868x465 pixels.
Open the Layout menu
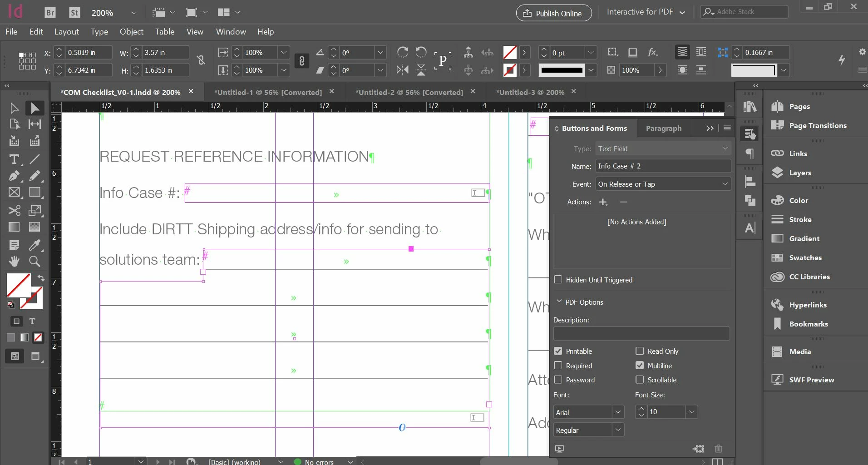click(x=67, y=32)
